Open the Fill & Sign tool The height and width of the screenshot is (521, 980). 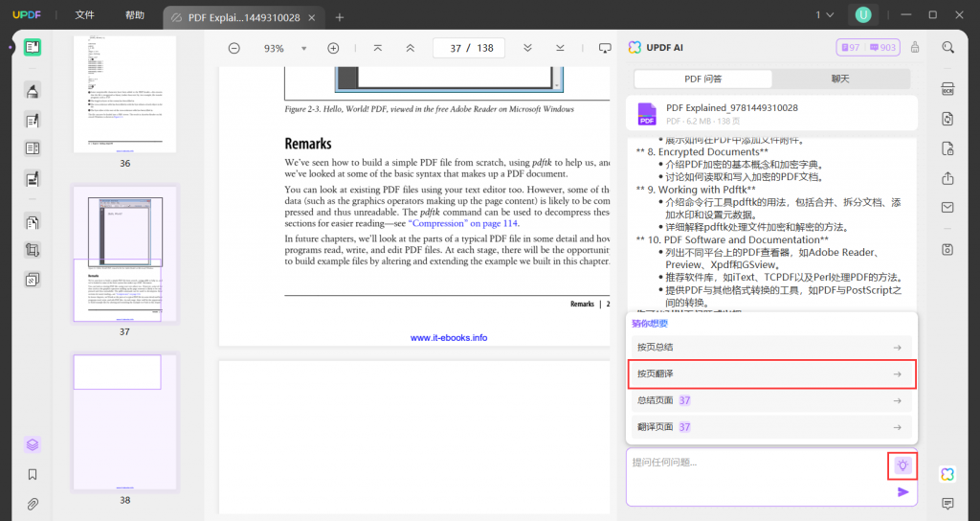33,179
